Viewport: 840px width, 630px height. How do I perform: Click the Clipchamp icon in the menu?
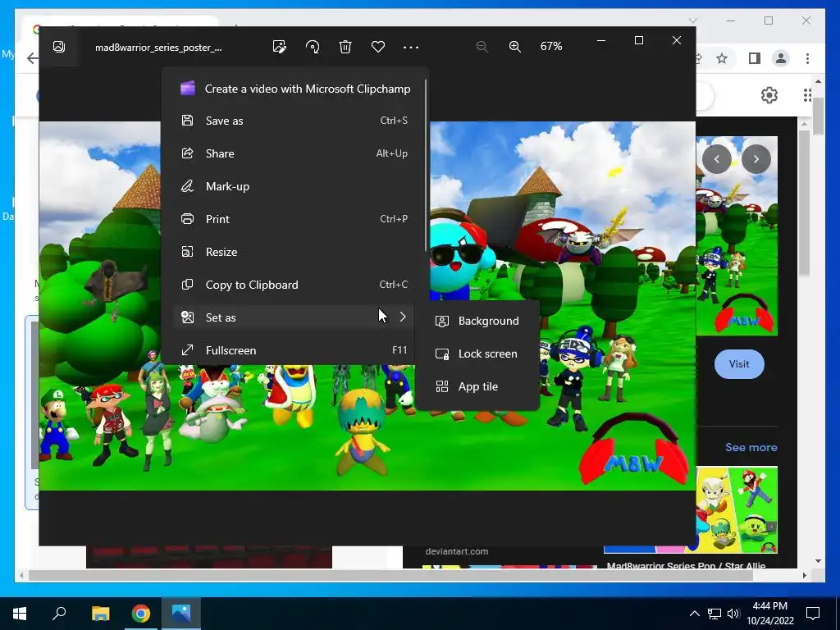point(188,89)
